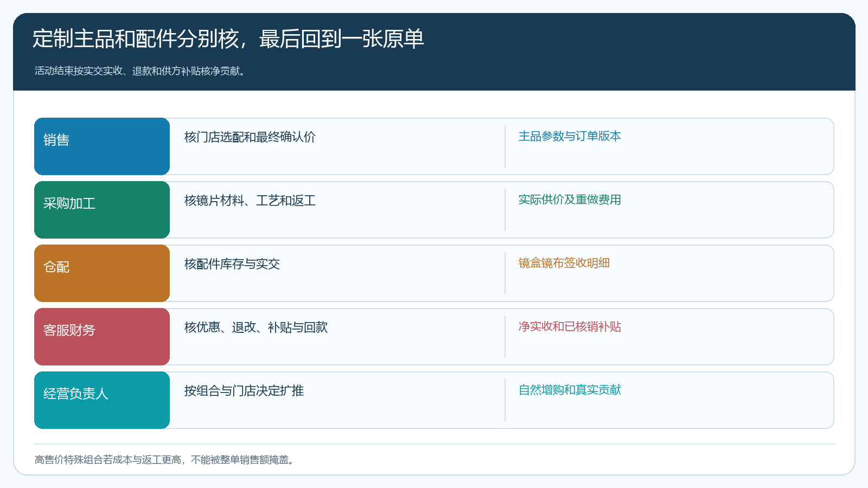Select text 核门店选配和最终确认价
The width and height of the screenshot is (868, 488).
click(x=250, y=137)
